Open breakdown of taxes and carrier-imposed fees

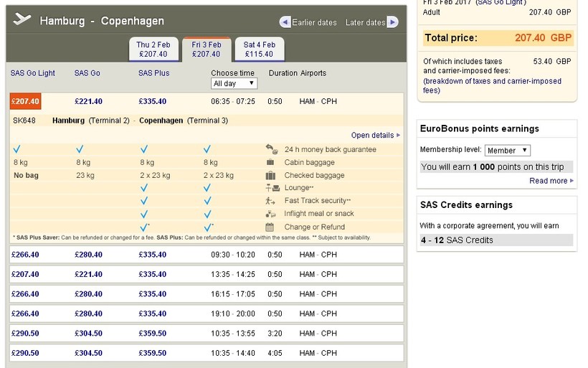tap(492, 86)
